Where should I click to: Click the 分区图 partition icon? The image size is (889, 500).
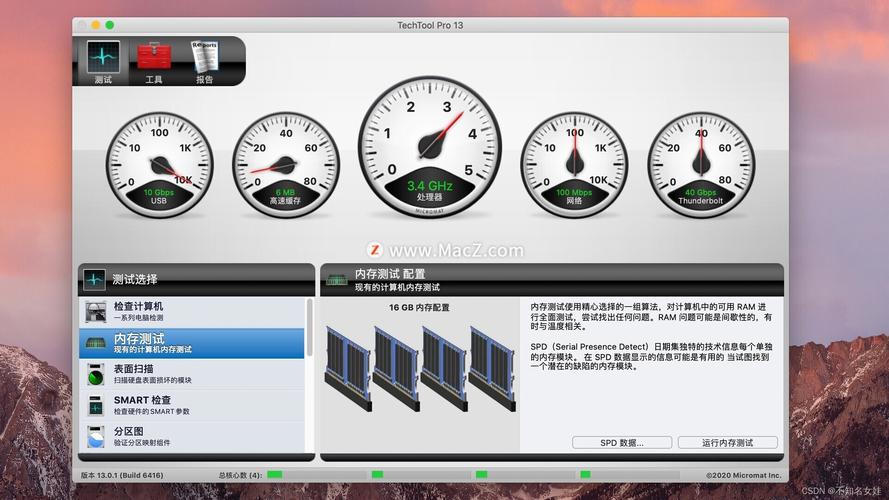96,437
